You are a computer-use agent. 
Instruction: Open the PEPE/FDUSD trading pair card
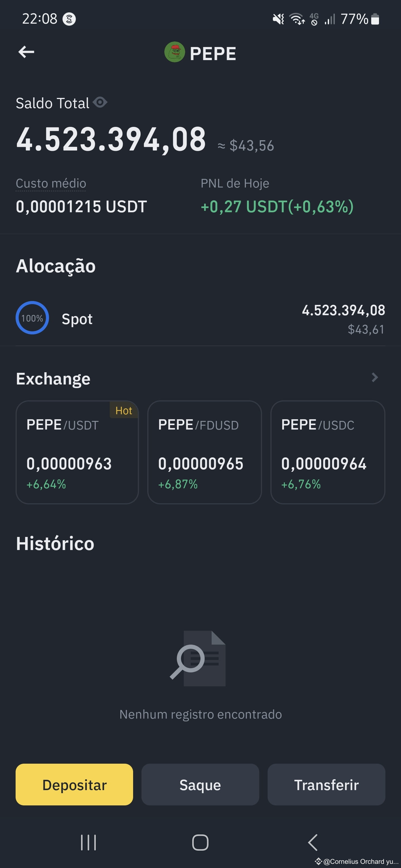pos(204,452)
